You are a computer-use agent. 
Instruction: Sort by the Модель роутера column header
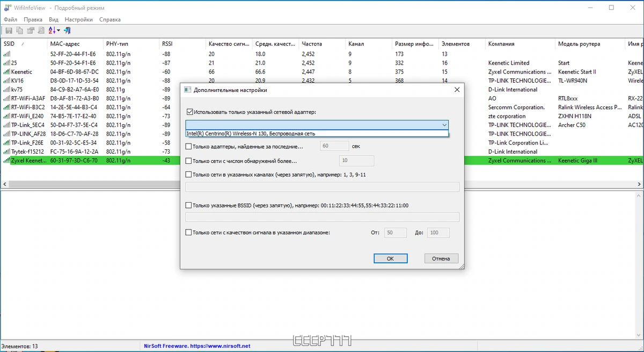(590, 44)
